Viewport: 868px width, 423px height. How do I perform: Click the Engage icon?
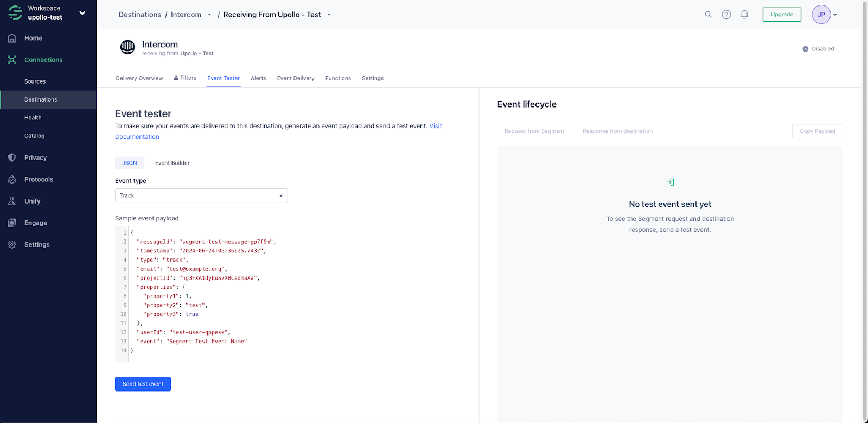(12, 223)
